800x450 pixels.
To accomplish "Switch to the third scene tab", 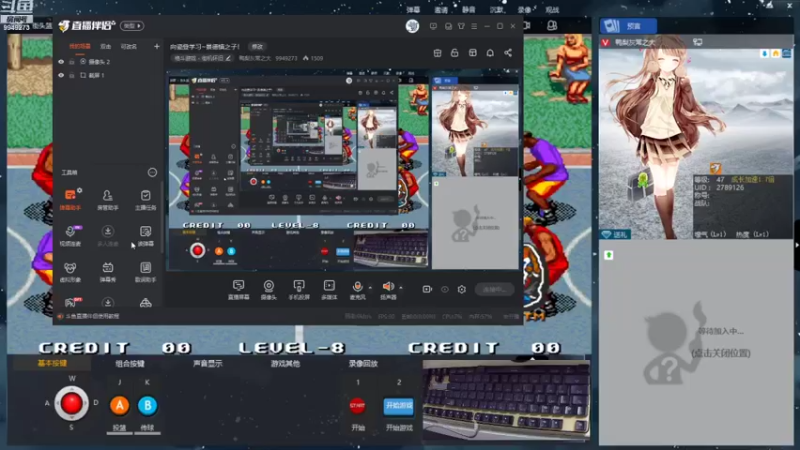I will [x=129, y=46].
